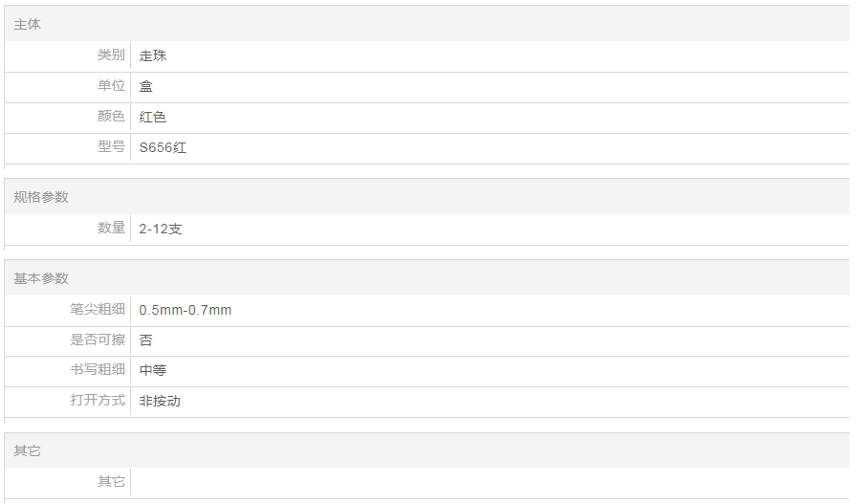The image size is (856, 504).
Task: Select the 红色 color value
Action: coord(153,117)
